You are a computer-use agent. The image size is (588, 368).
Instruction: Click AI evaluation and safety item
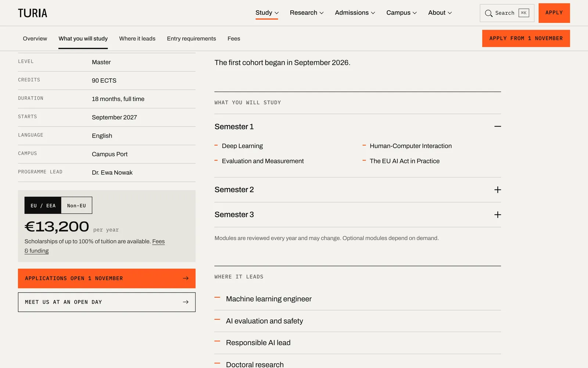pos(264,321)
